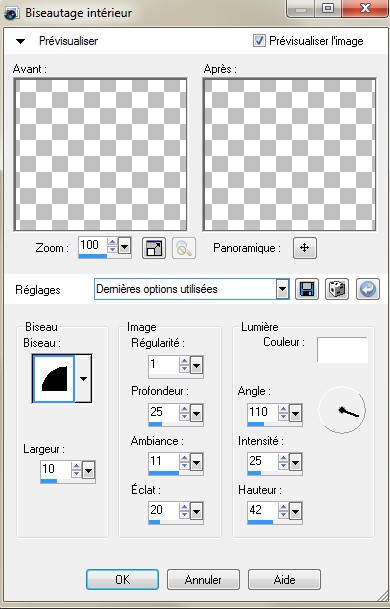Open the Zoom value dropdown arrow
This screenshot has width=390, height=609.
pyautogui.click(x=124, y=246)
